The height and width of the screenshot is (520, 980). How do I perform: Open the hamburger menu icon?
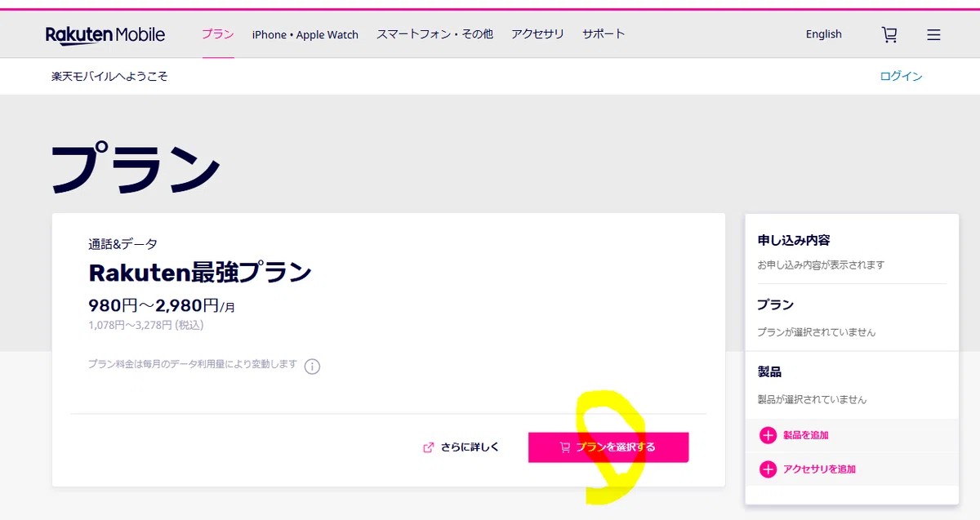933,35
